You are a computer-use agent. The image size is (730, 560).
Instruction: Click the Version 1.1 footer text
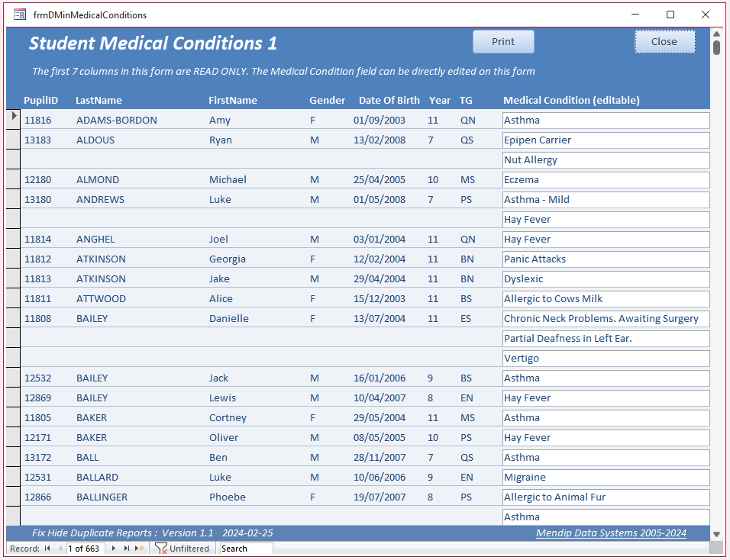188,533
